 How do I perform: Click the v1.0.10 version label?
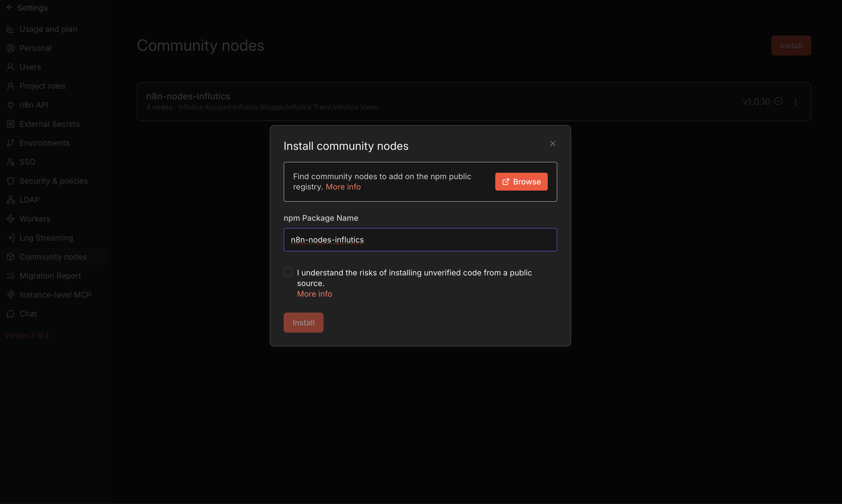[x=756, y=102]
